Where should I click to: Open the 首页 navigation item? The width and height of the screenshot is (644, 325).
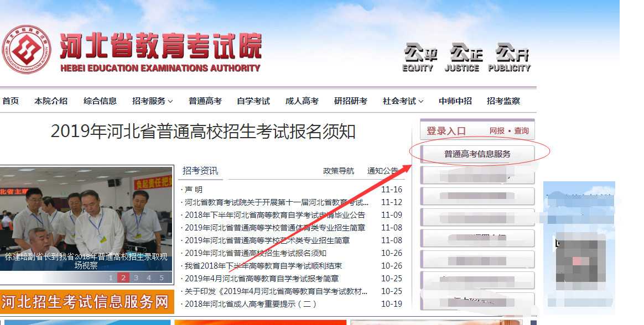pyautogui.click(x=11, y=101)
